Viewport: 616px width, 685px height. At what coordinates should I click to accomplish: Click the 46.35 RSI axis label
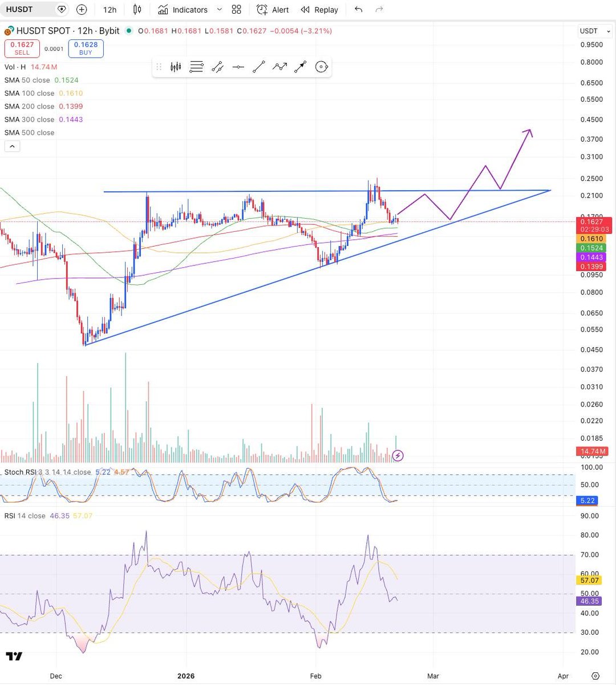[590, 601]
